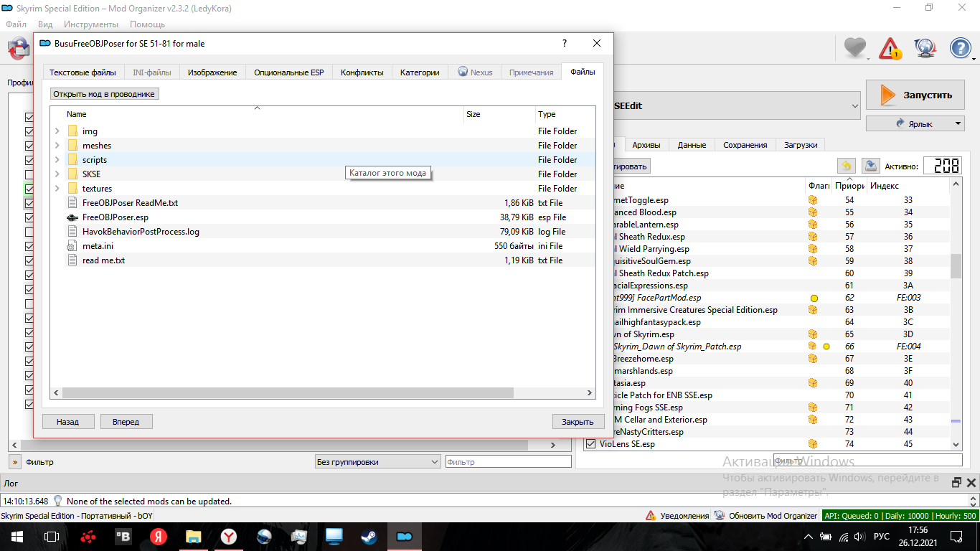Switch to the Nexus tab
Image resolution: width=980 pixels, height=551 pixels.
[475, 72]
